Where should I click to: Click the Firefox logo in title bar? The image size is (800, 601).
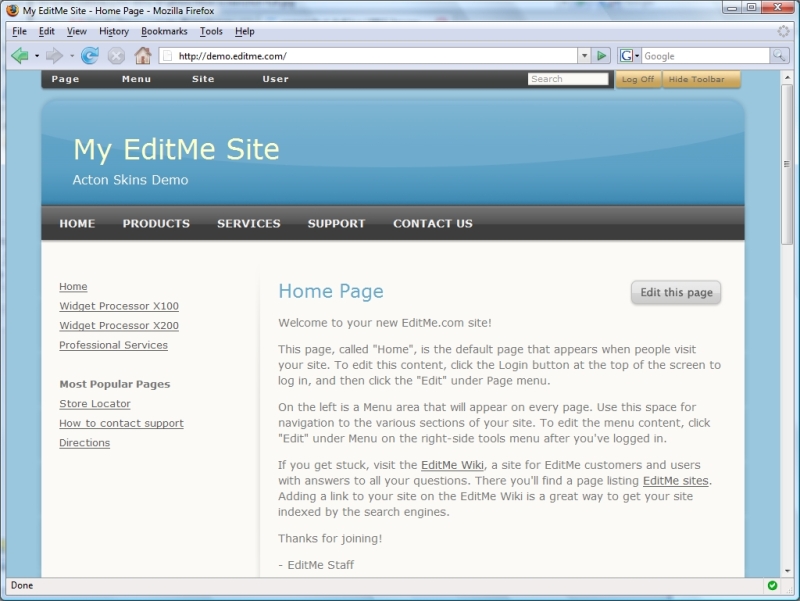point(12,10)
